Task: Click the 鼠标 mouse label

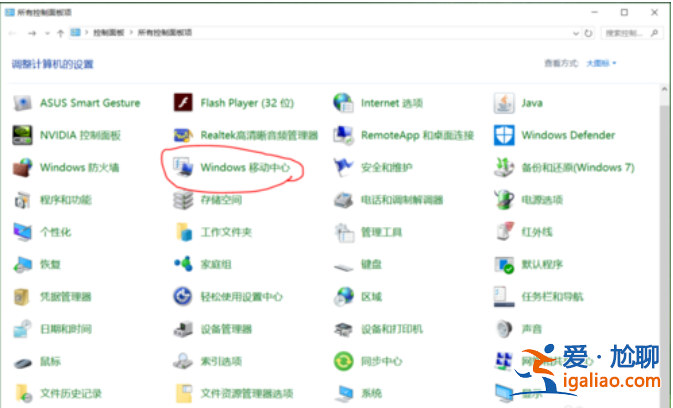Action: (50, 361)
